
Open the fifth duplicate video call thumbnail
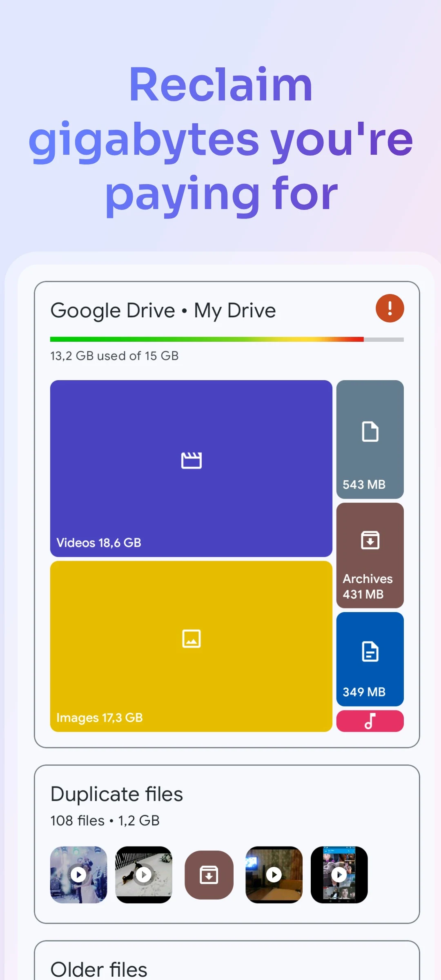click(339, 875)
